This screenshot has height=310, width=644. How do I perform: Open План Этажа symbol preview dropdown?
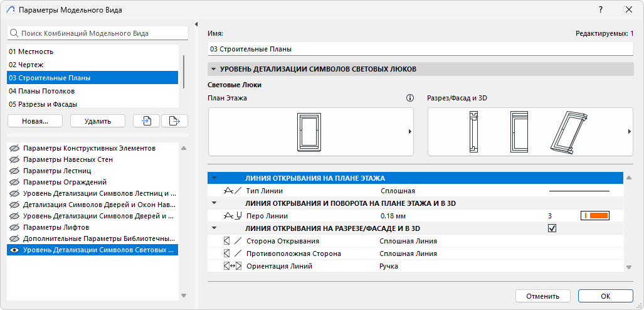pyautogui.click(x=410, y=132)
